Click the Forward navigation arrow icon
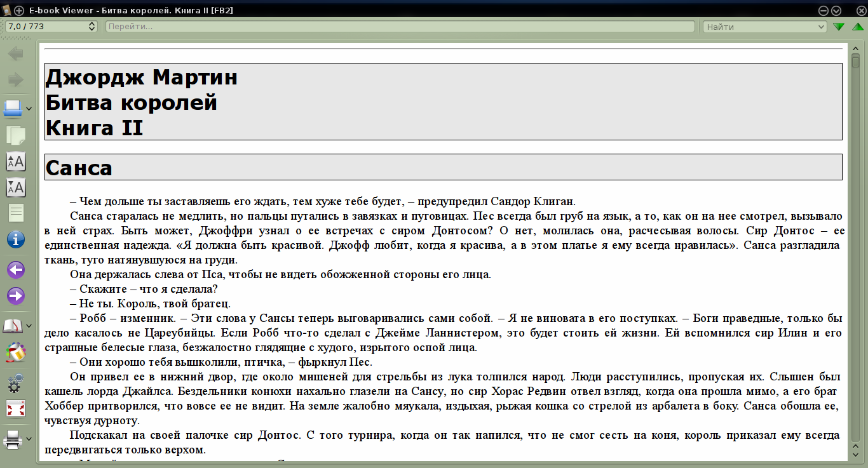The height and width of the screenshot is (468, 868). pos(15,80)
